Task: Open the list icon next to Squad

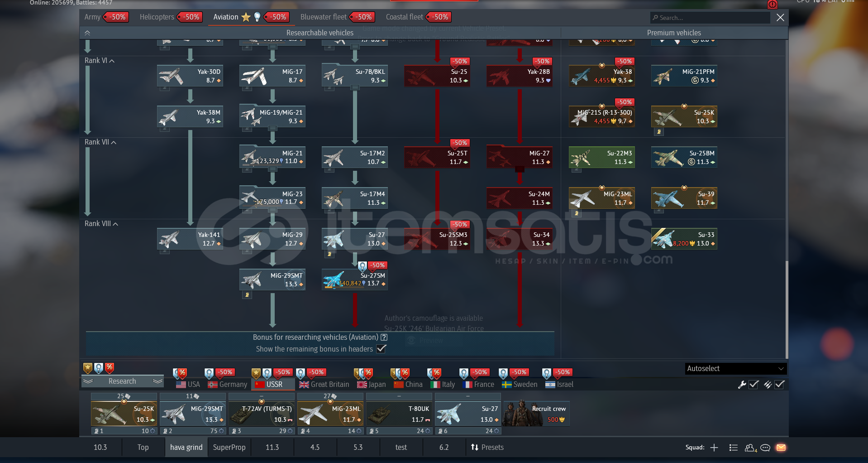Action: (x=734, y=448)
